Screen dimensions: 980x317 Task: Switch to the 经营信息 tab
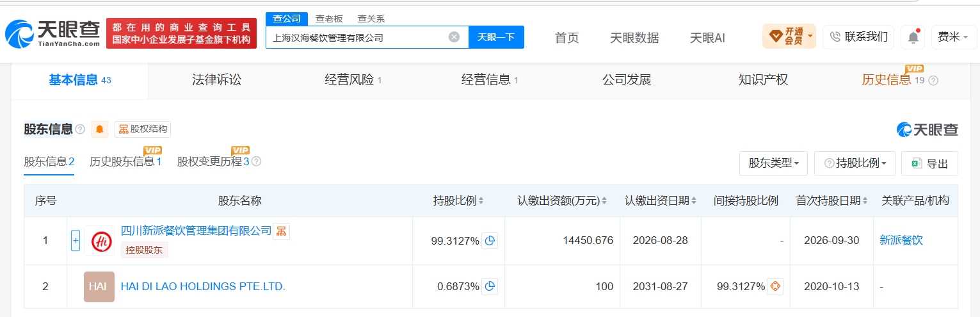point(490,80)
